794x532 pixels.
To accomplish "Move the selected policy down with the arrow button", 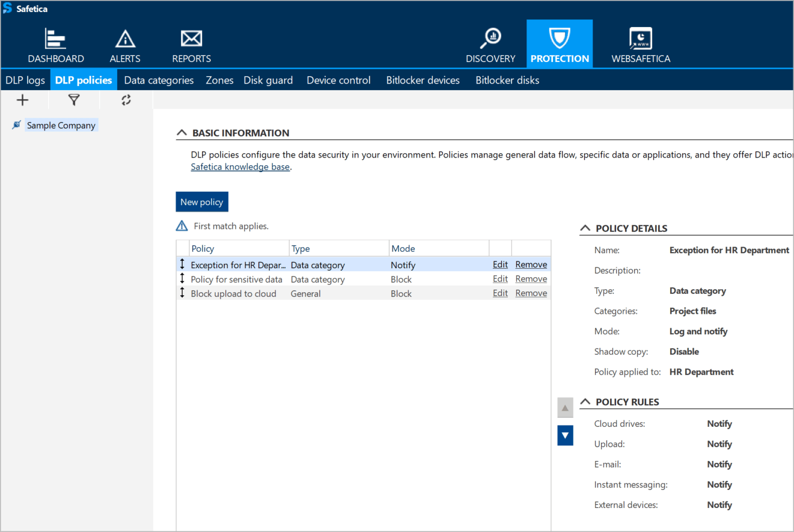I will click(565, 435).
